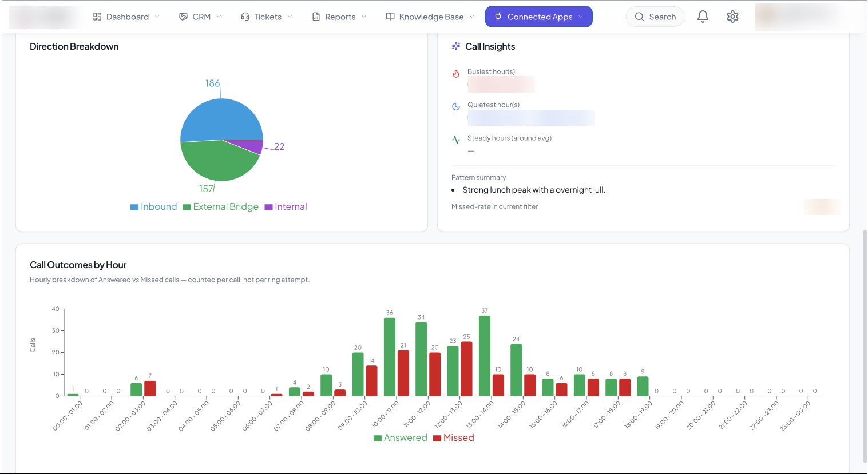Click the Call Insights sparkle icon
Screen dimensions: 868x474
(456, 46)
